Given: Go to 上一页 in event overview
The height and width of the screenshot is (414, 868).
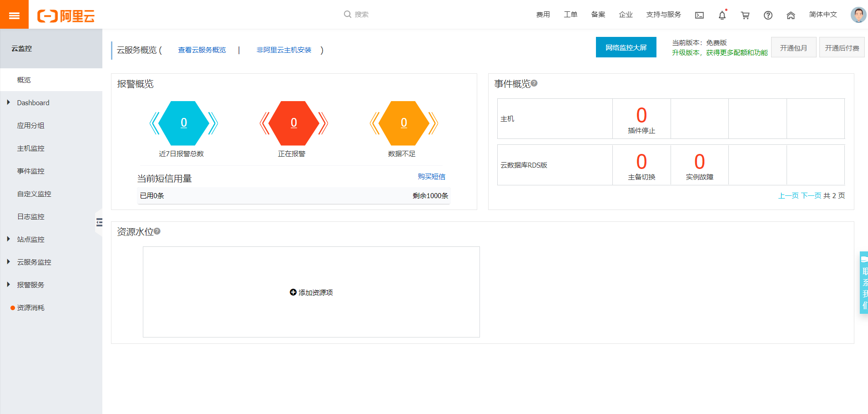Looking at the screenshot, I should point(788,195).
